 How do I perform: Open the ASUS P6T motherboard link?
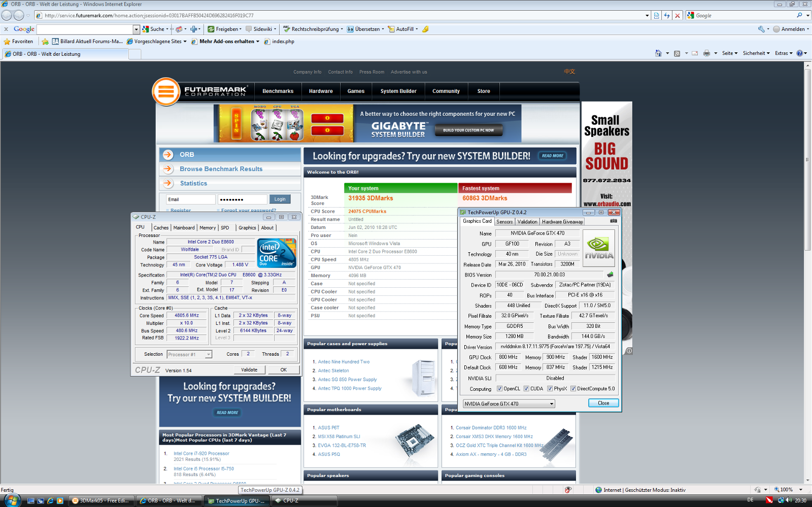pos(328,428)
